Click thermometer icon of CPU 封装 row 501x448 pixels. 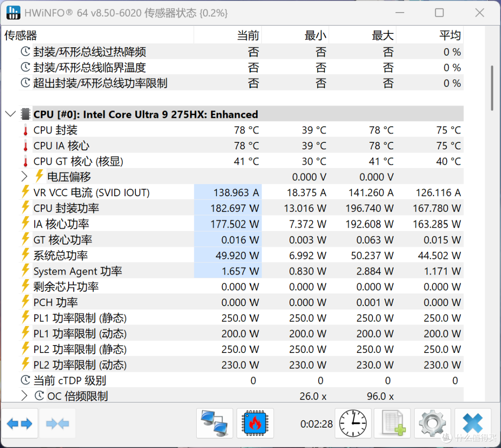coord(26,130)
